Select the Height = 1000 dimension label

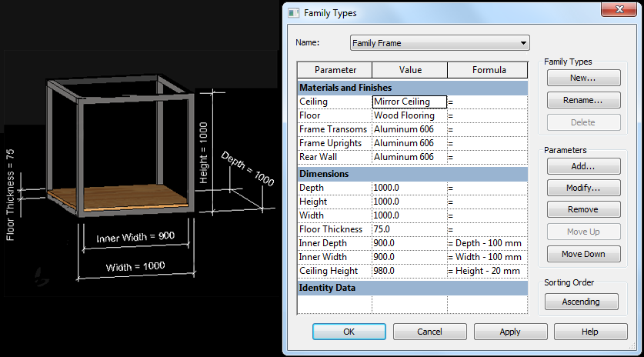pyautogui.click(x=203, y=152)
